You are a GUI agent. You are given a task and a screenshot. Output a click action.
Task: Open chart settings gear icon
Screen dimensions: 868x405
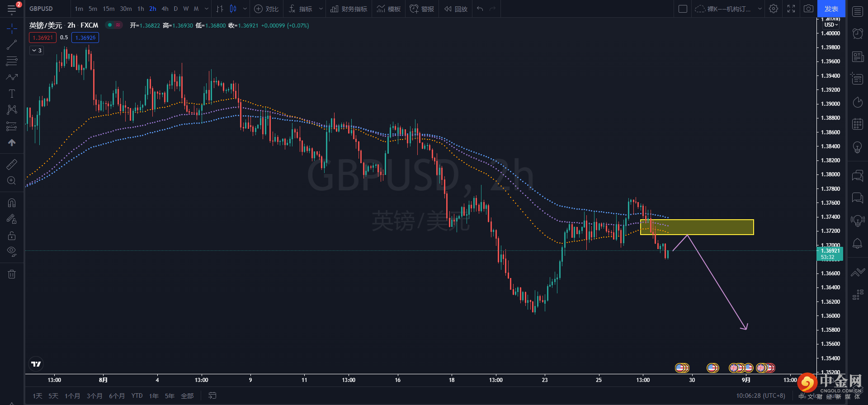point(774,9)
